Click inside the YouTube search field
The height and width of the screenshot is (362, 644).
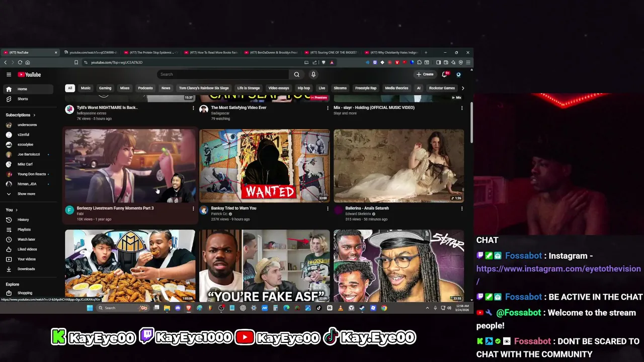tap(223, 74)
